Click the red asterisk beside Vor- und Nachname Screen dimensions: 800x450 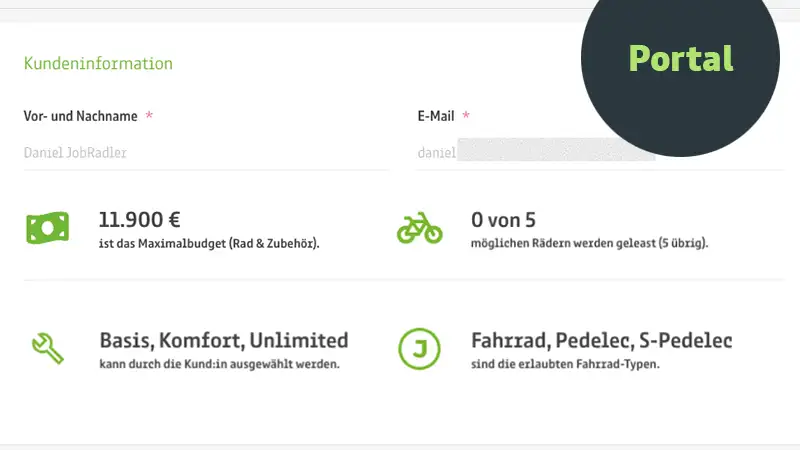pos(149,116)
